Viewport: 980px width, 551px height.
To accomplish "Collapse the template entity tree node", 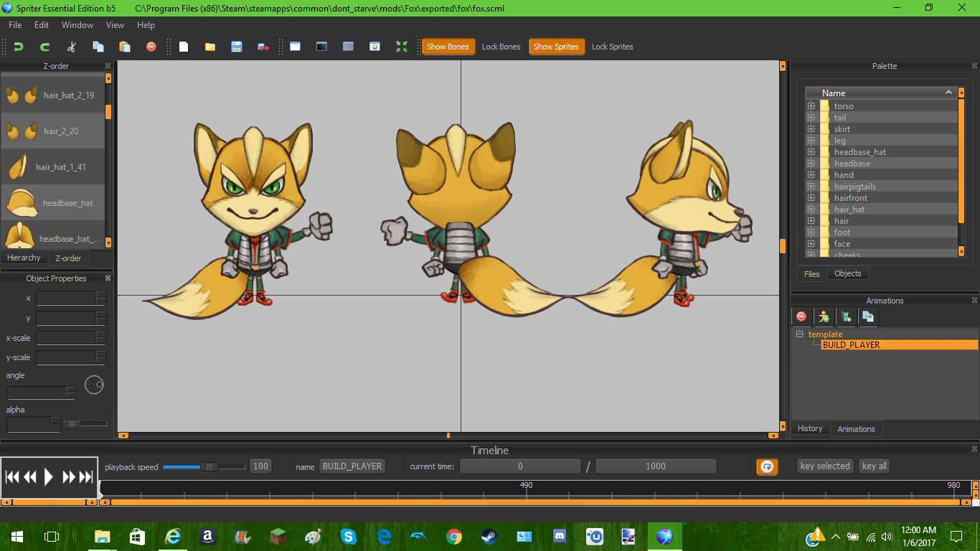I will [x=799, y=334].
